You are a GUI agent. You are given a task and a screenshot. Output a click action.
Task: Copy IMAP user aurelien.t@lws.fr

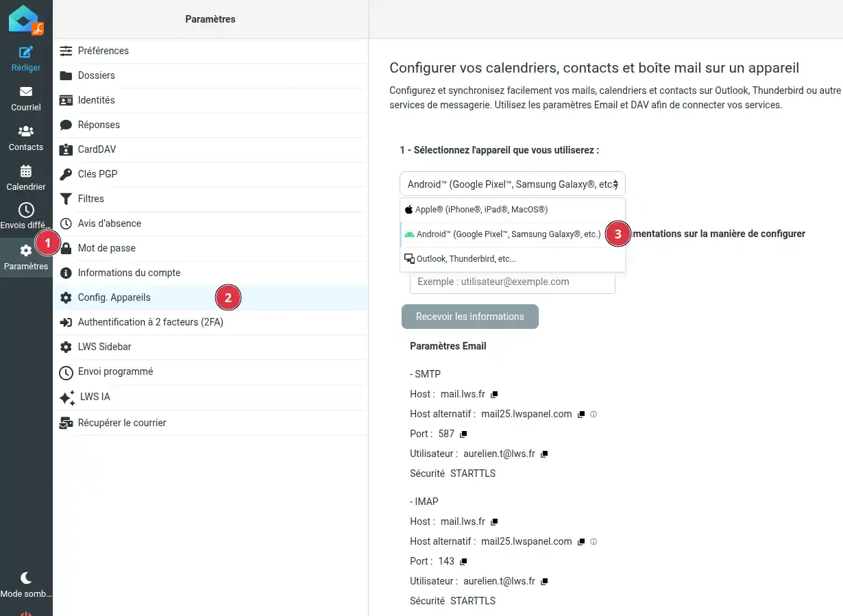(x=544, y=582)
